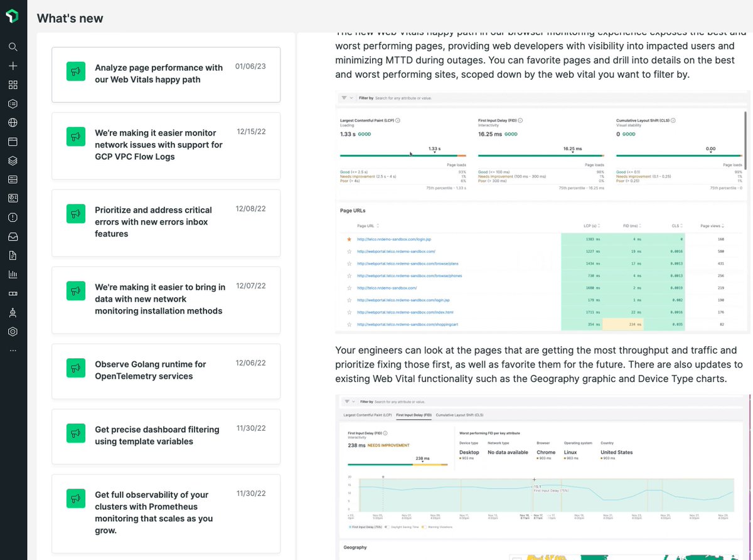The height and width of the screenshot is (560, 753).
Task: Open the inbox tray sidebar icon
Action: pos(13,236)
